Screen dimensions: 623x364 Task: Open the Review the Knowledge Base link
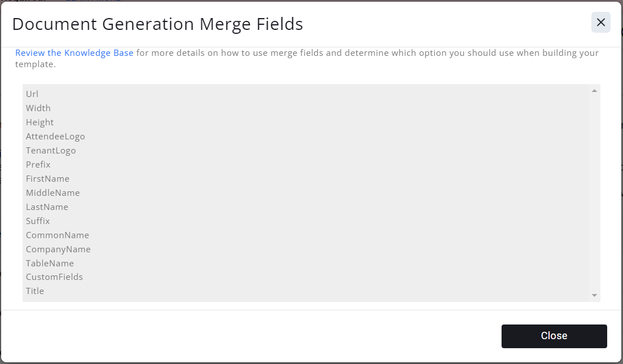click(x=75, y=53)
